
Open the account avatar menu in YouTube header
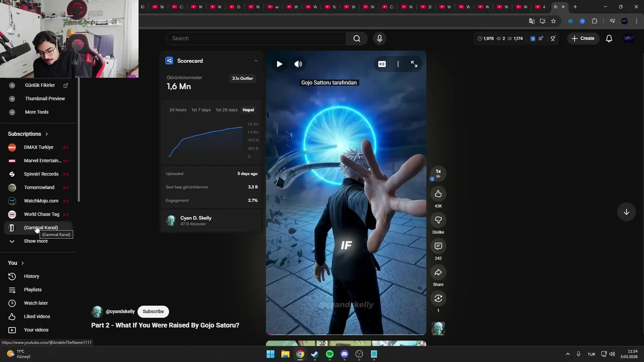628,38
